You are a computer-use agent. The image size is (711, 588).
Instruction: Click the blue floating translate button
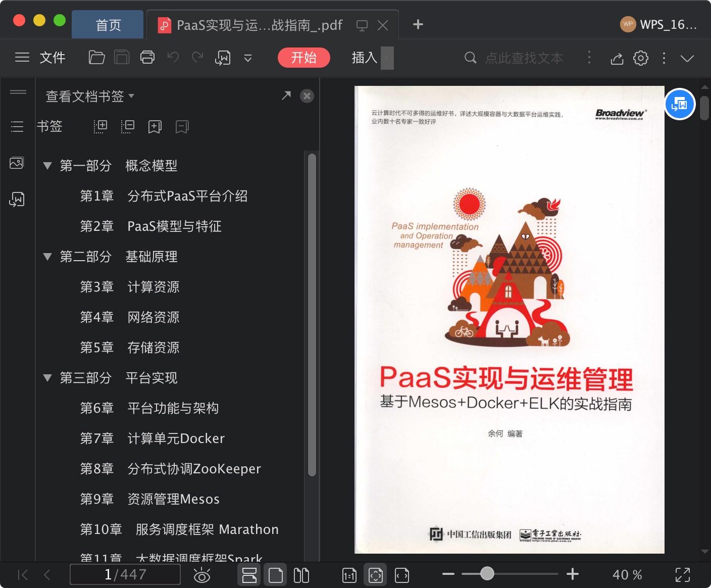coord(680,104)
